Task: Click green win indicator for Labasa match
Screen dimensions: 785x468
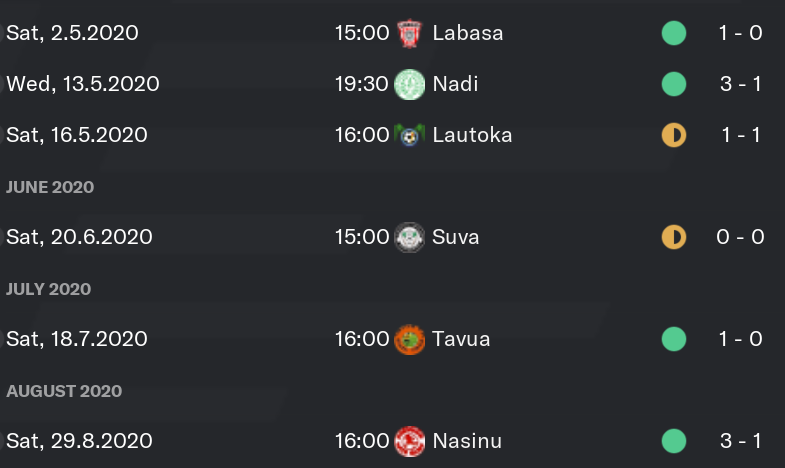Action: pyautogui.click(x=674, y=33)
